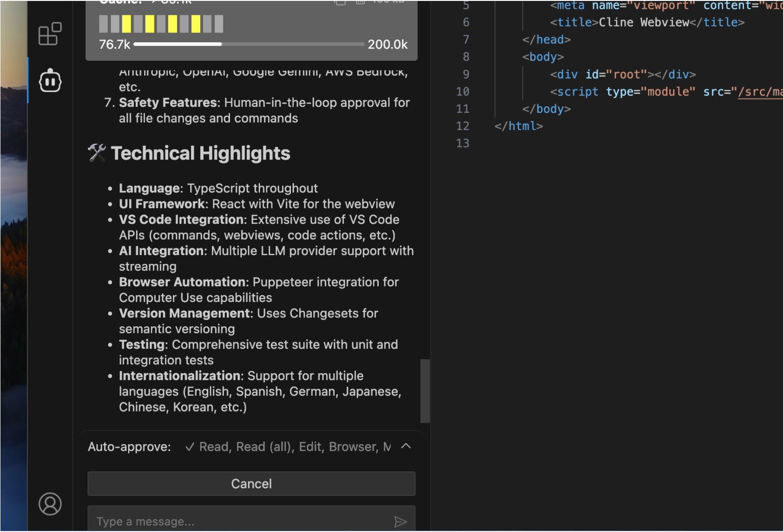Click the 'Browser Automation' bullet text
This screenshot has width=783, height=532.
[x=259, y=289]
